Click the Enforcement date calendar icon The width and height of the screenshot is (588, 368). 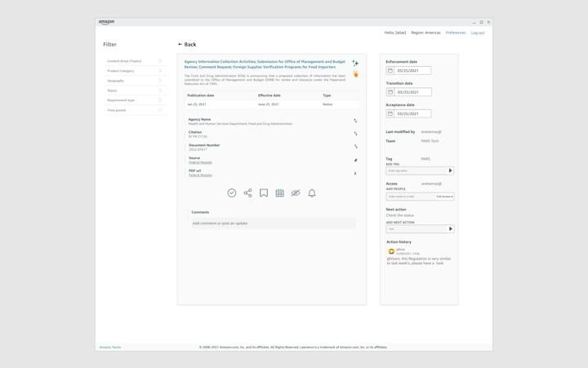point(390,71)
